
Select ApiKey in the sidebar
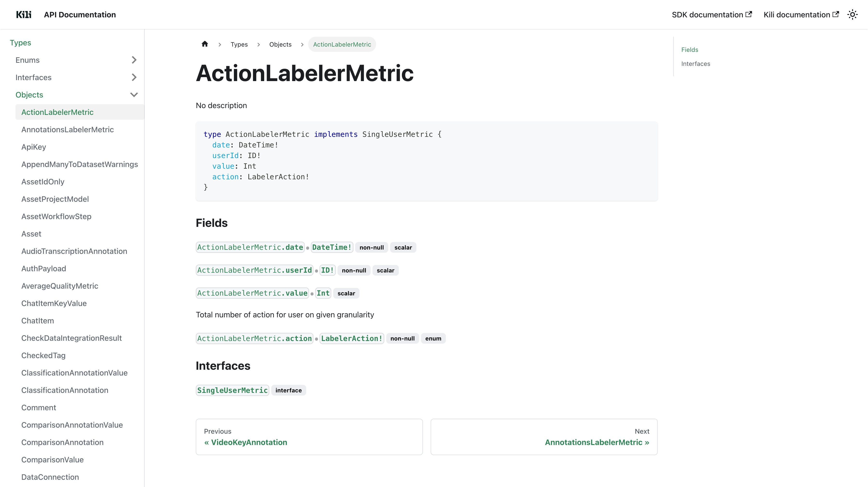click(x=34, y=147)
